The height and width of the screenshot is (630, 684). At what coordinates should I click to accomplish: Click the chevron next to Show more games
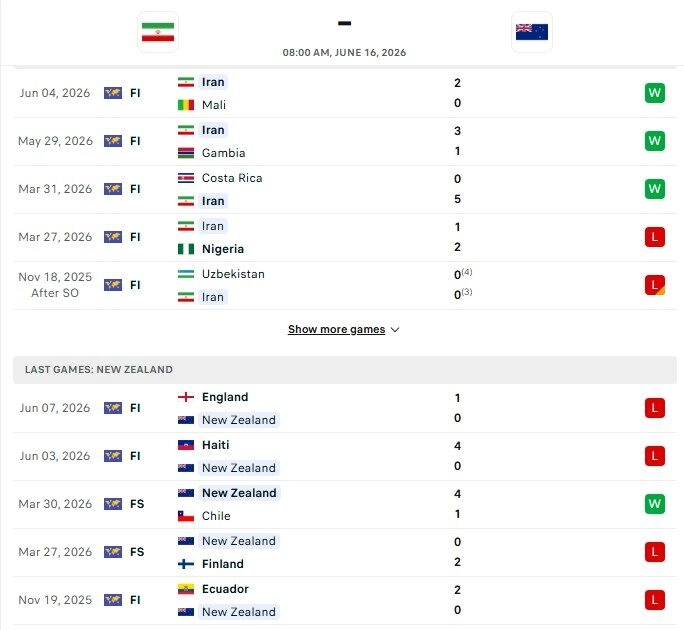pos(395,330)
